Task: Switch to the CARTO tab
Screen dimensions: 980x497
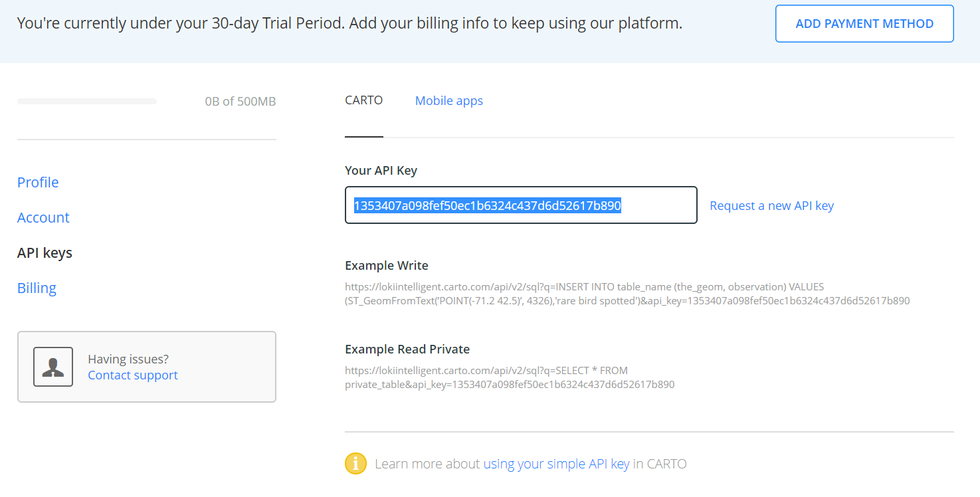Action: 363,101
